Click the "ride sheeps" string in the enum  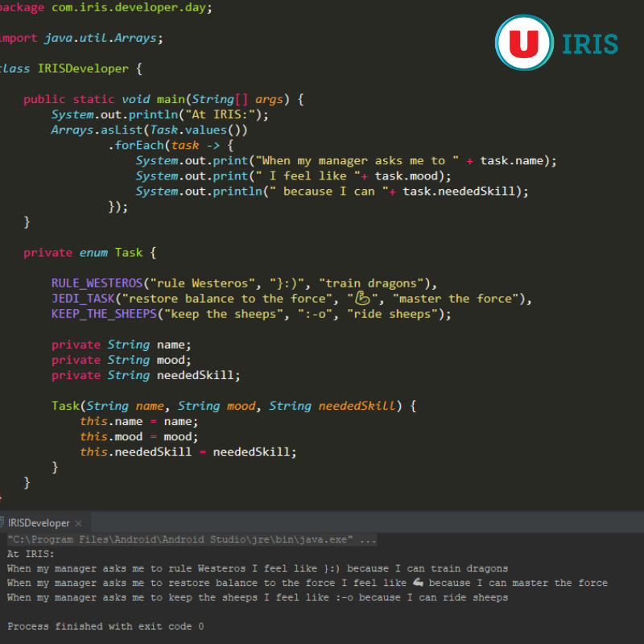[393, 314]
